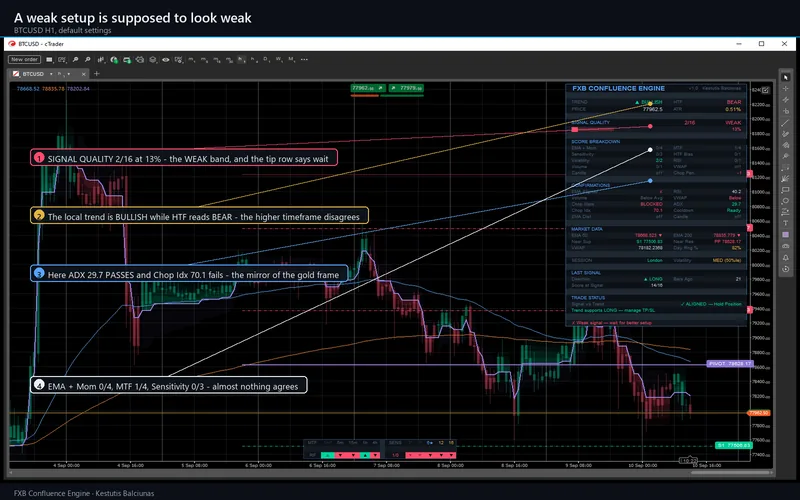
Task: Open the toolbar three-dots overflow menu
Action: pyautogui.click(x=304, y=60)
